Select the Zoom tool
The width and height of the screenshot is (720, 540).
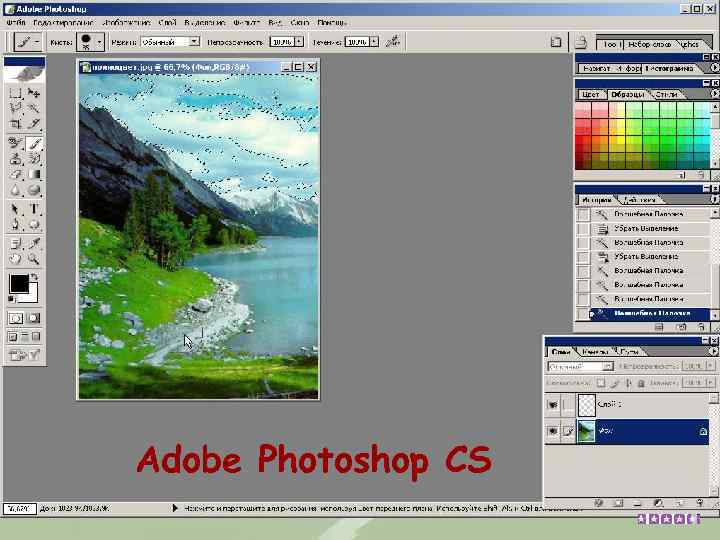pyautogui.click(x=34, y=259)
